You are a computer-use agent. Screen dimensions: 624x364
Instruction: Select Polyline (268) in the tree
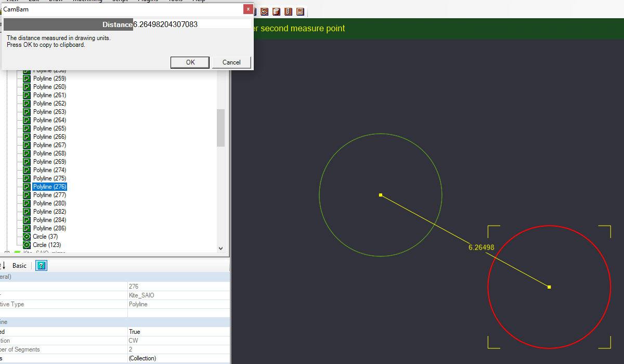coord(49,153)
